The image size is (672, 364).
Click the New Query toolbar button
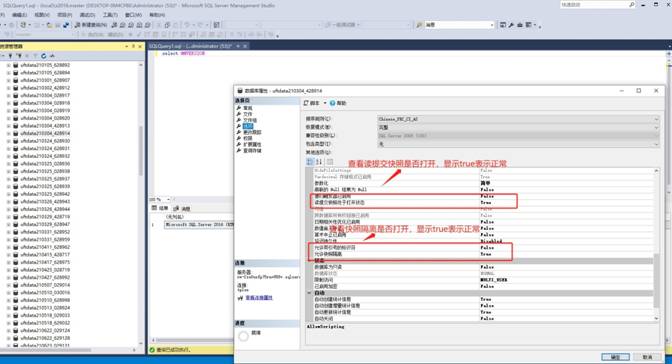91,25
